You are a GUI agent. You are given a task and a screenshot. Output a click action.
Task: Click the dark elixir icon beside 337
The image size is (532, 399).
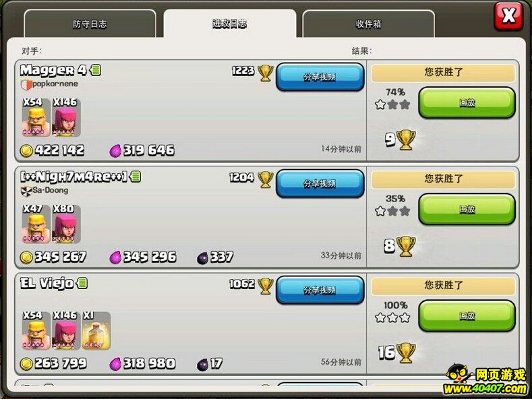(x=202, y=259)
